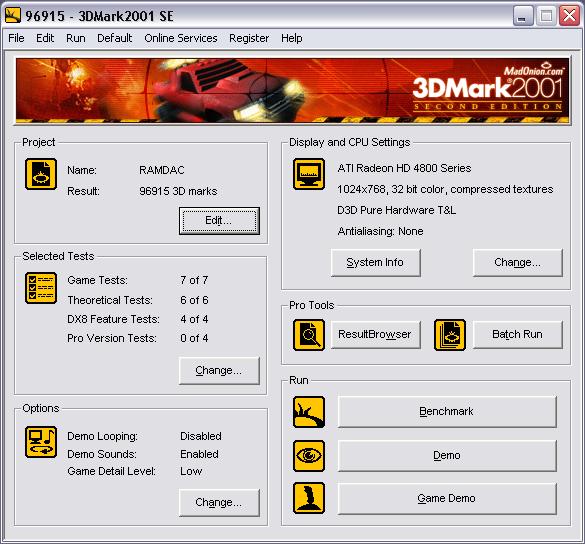Open the Help menu

point(292,38)
